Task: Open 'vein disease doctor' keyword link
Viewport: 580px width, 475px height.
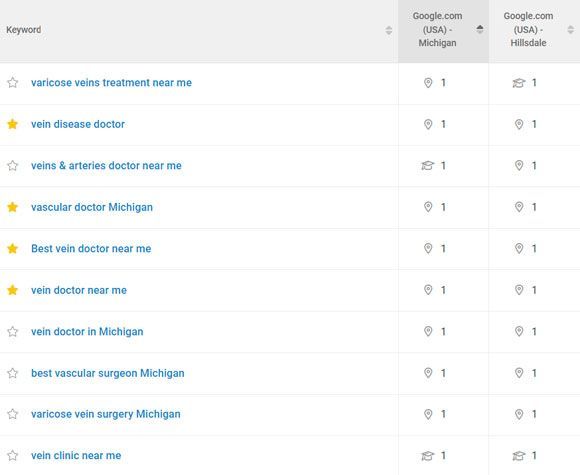Action: click(78, 124)
